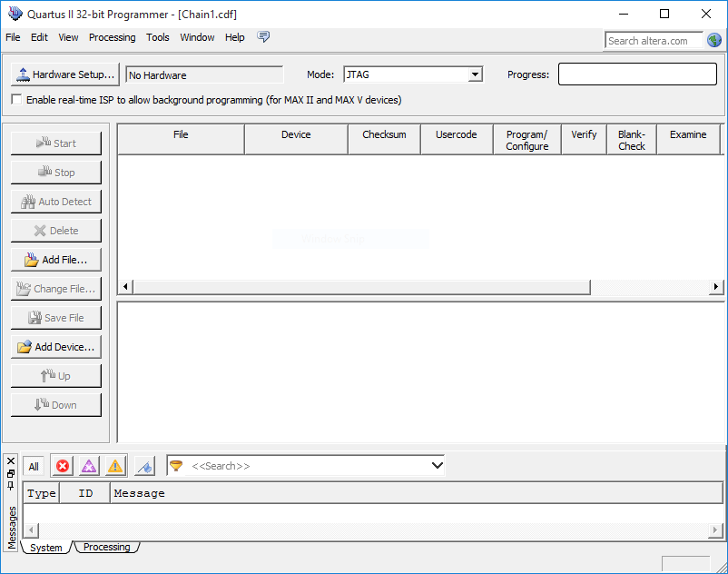Image resolution: width=728 pixels, height=574 pixels.
Task: Open the Edit menu
Action: 39,37
